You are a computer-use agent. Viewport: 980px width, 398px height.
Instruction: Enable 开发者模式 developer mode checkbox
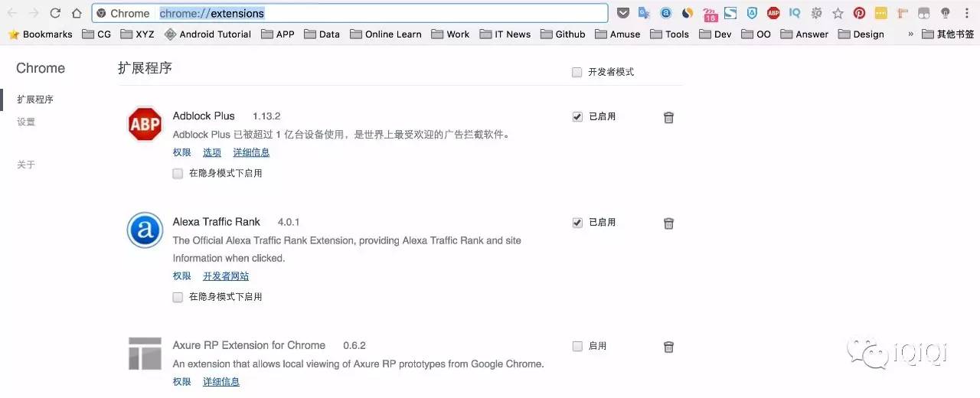click(x=577, y=72)
